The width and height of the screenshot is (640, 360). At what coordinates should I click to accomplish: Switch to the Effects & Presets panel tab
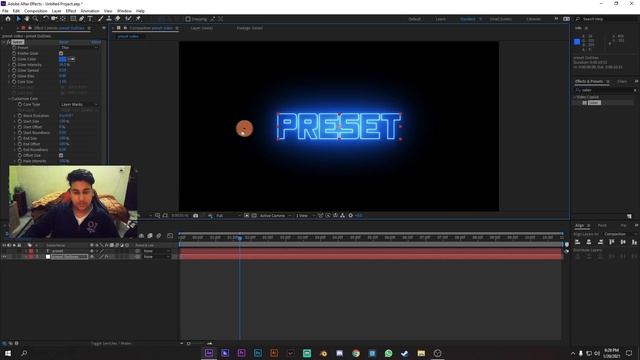pyautogui.click(x=589, y=82)
